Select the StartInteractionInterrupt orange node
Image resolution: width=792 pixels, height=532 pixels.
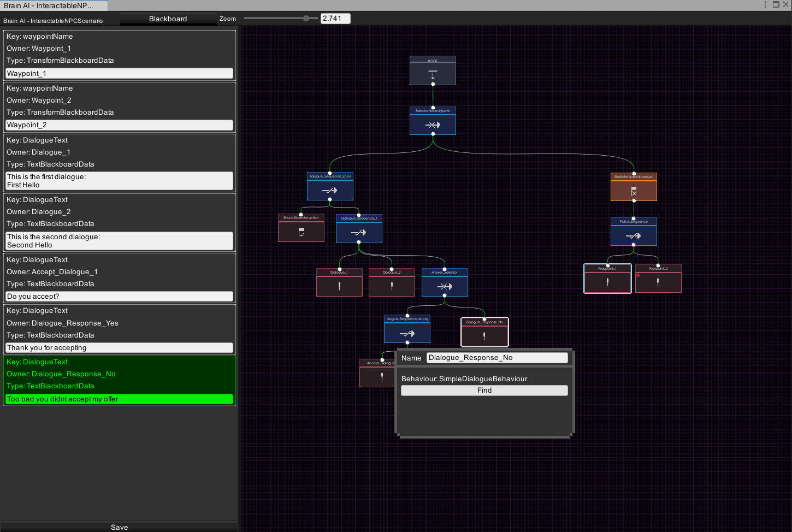point(634,187)
